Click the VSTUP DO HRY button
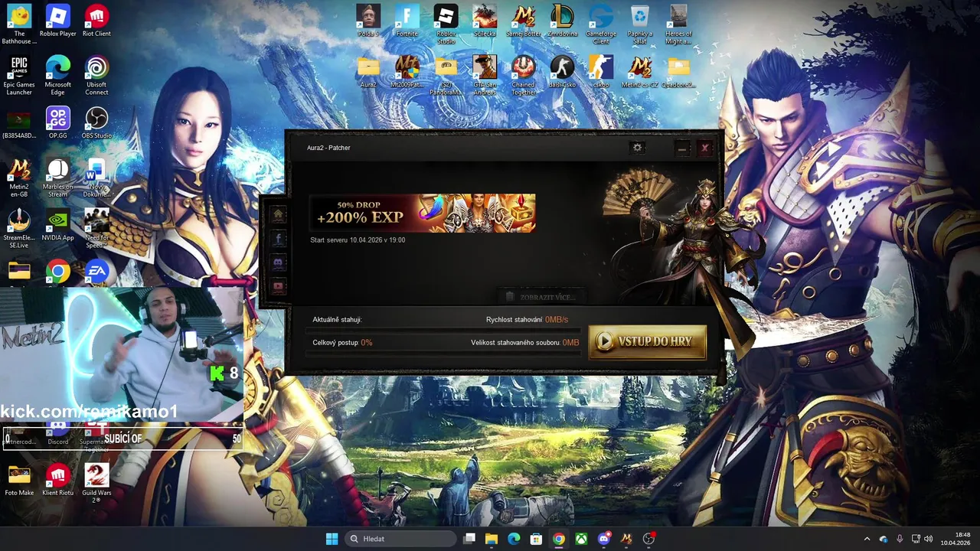The width and height of the screenshot is (980, 551). (x=647, y=342)
